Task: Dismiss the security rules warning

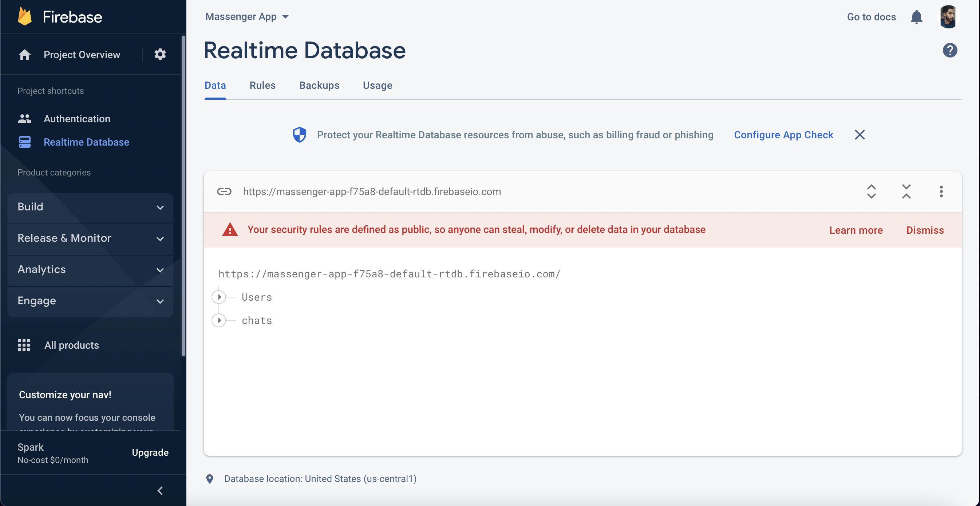Action: point(925,230)
